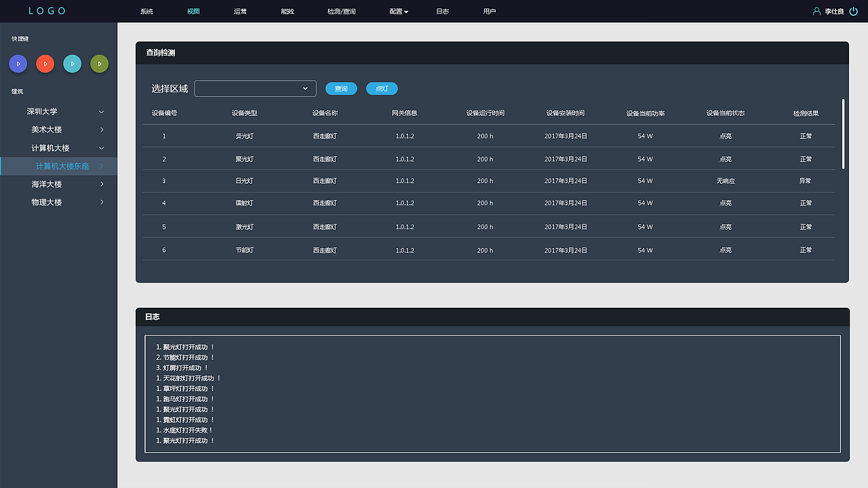
Task: Collapse the 计算机大楼 tree node
Action: tap(102, 148)
